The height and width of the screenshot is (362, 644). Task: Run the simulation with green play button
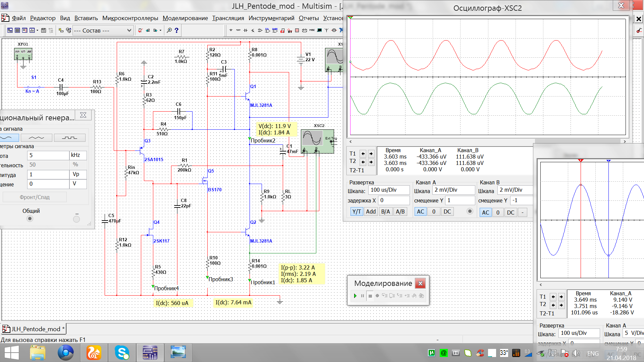pos(355,296)
